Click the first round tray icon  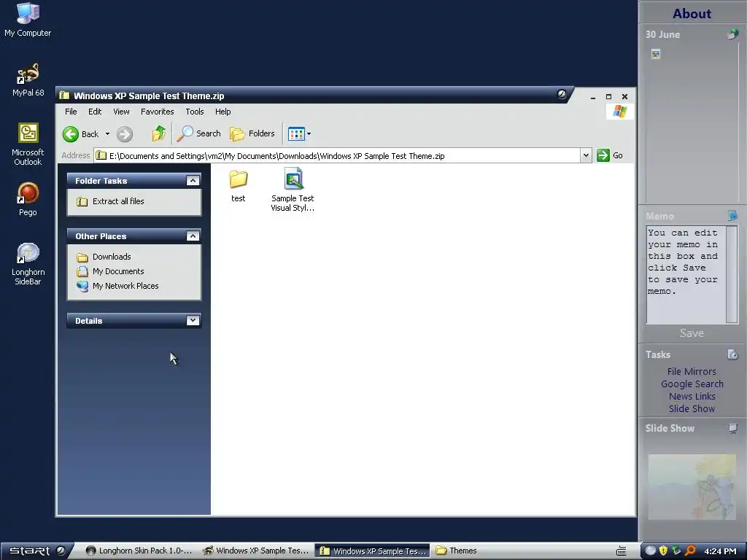coord(650,551)
